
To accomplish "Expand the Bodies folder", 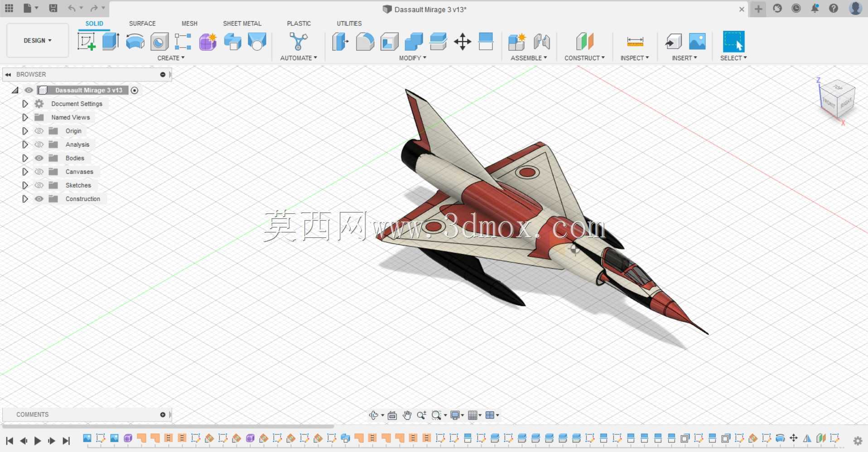I will tap(25, 158).
